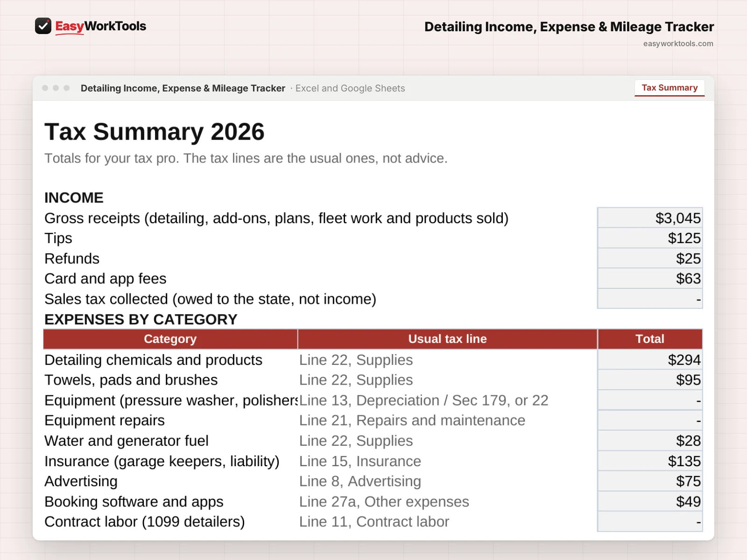Select the Gross receipts $3,045 cell
Image resolution: width=747 pixels, height=560 pixels.
coord(650,218)
